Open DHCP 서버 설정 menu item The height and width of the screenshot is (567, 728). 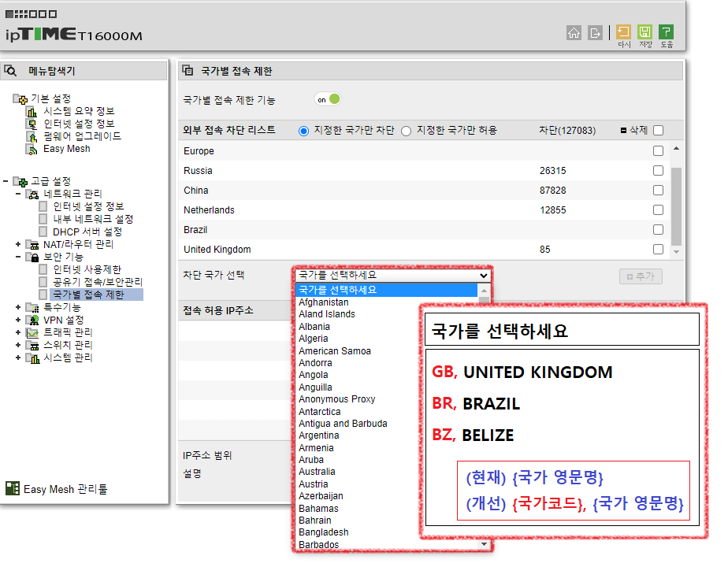pyautogui.click(x=87, y=232)
